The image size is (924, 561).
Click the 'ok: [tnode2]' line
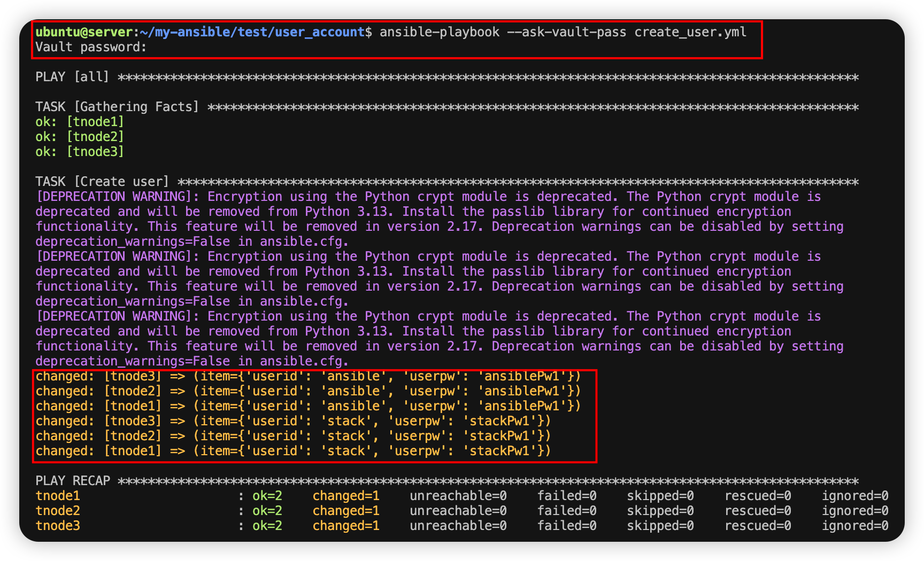coord(80,137)
